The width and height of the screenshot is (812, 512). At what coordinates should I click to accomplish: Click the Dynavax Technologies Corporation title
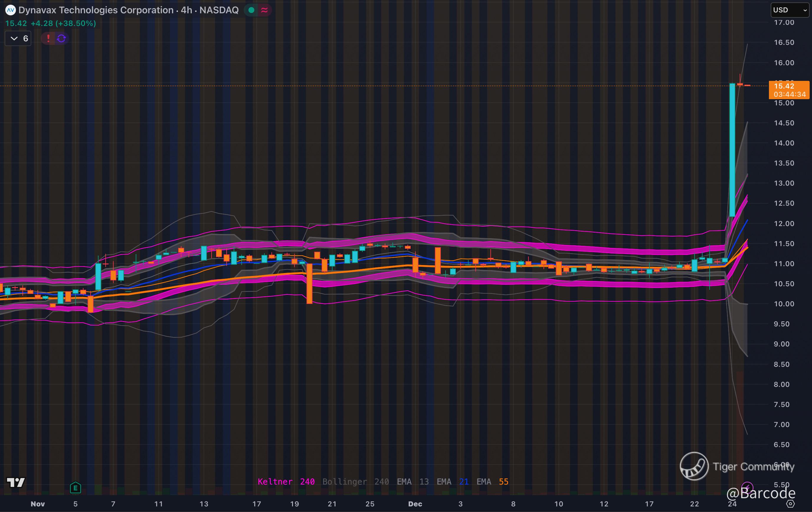pyautogui.click(x=96, y=10)
